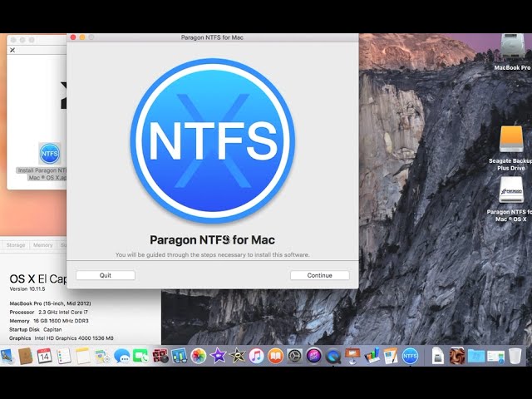This screenshot has height=399, width=532.
Task: Switch to Storage tab in About This Mac
Action: (16, 245)
